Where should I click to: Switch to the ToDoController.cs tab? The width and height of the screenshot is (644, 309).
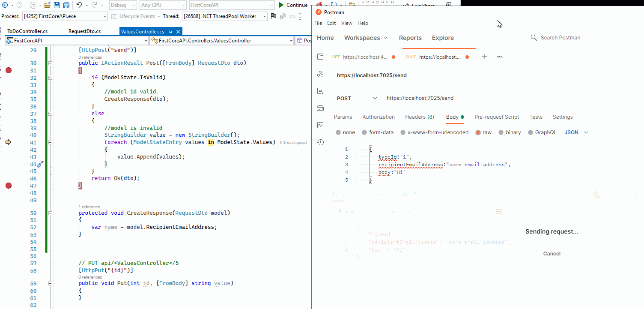pyautogui.click(x=27, y=31)
